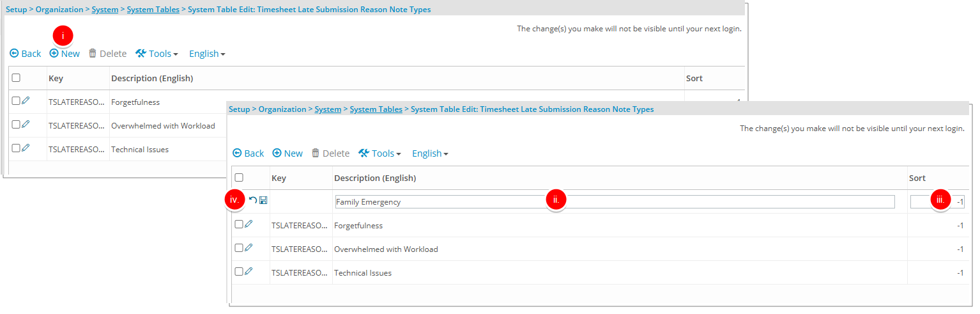Check Forgetfulness row checkbox in front window
The height and width of the screenshot is (314, 980).
point(239,224)
